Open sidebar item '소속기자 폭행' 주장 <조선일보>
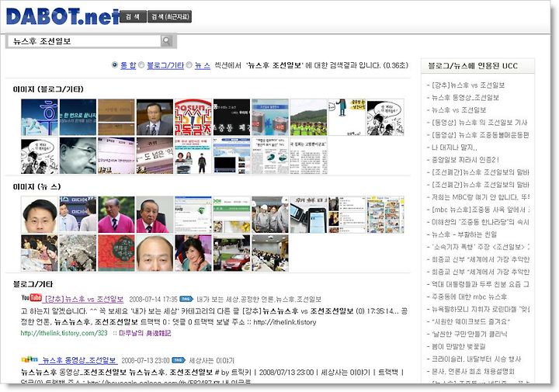This screenshot has width=559, height=392. point(481,247)
